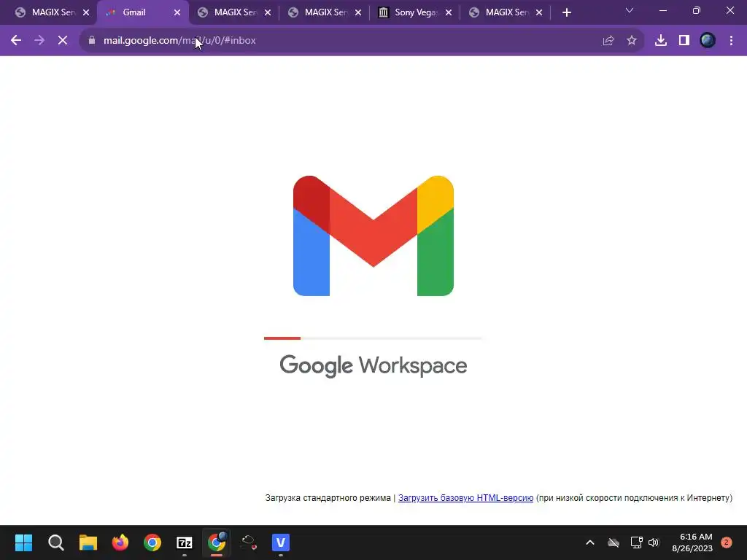
Task: Click the share page icon in address bar
Action: (x=608, y=41)
